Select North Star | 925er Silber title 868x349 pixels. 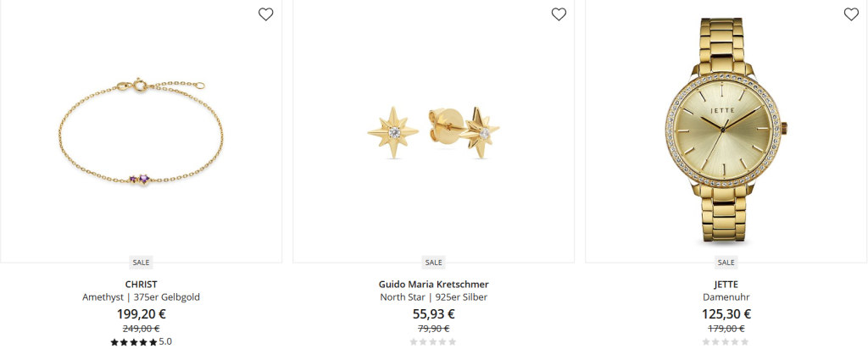(433, 297)
